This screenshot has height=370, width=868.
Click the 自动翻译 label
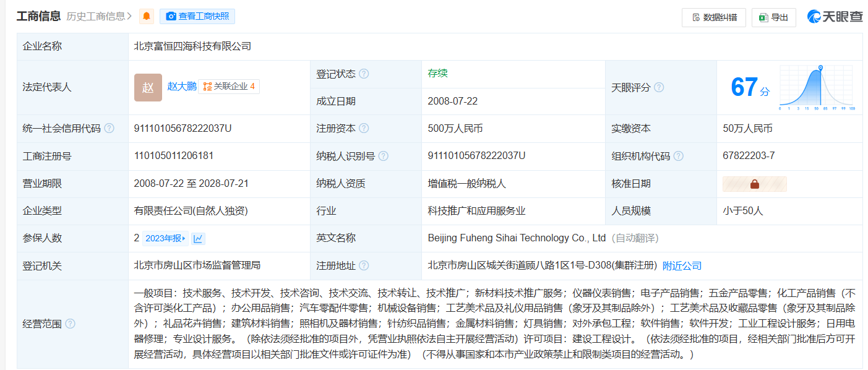pos(636,238)
